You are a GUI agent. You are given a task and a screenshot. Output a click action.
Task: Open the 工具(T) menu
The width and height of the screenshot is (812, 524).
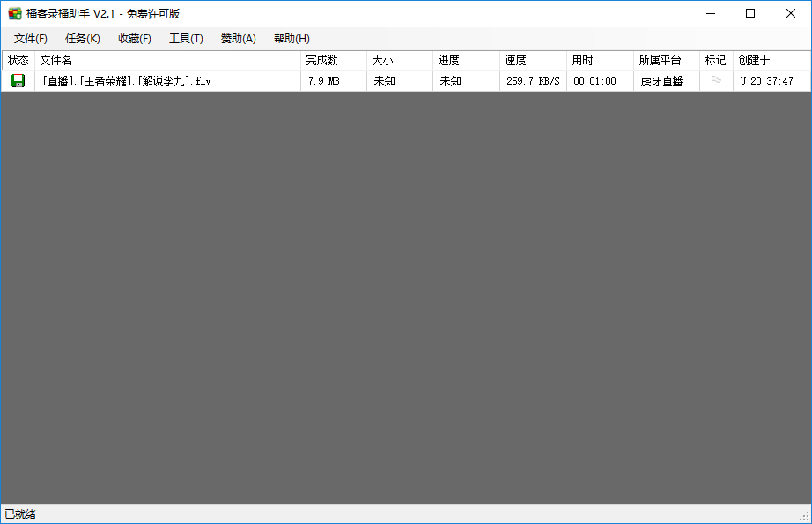(187, 39)
